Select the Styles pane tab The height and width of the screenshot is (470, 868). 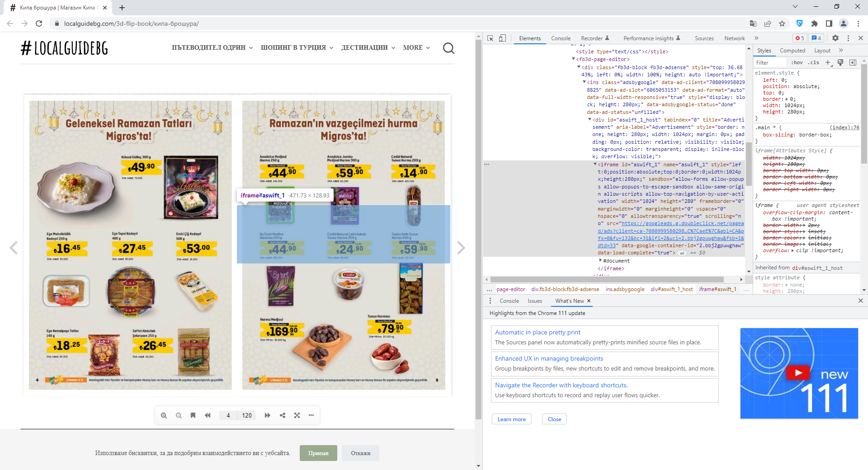[x=764, y=51]
